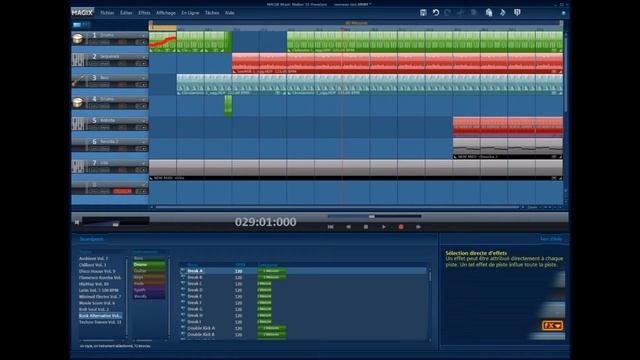Click the clipboard paste icon in toolbar

pos(489,13)
